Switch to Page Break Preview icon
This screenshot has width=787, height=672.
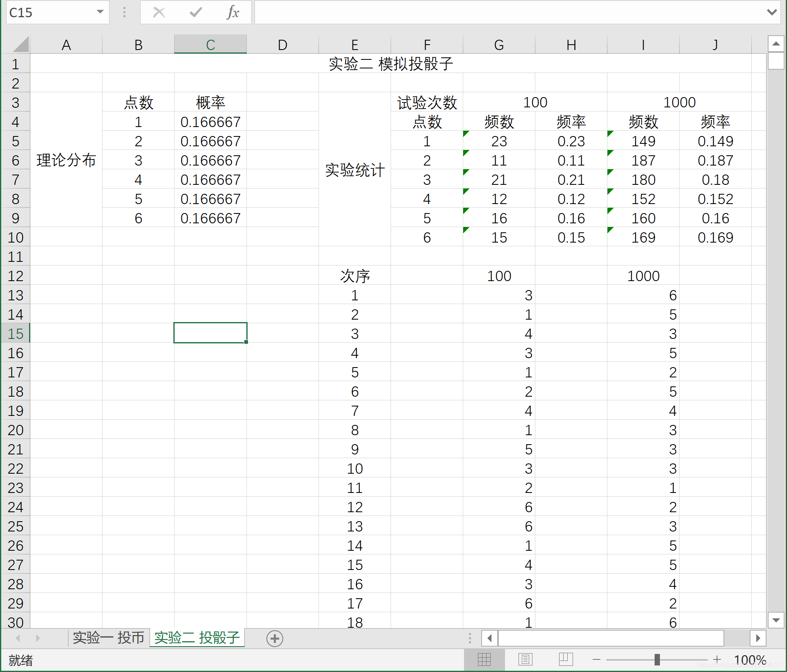(566, 659)
